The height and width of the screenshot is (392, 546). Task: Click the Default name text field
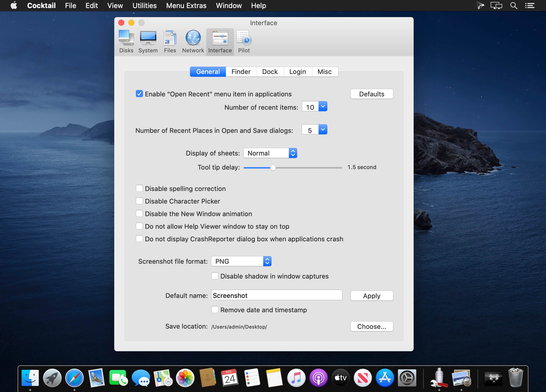point(276,295)
